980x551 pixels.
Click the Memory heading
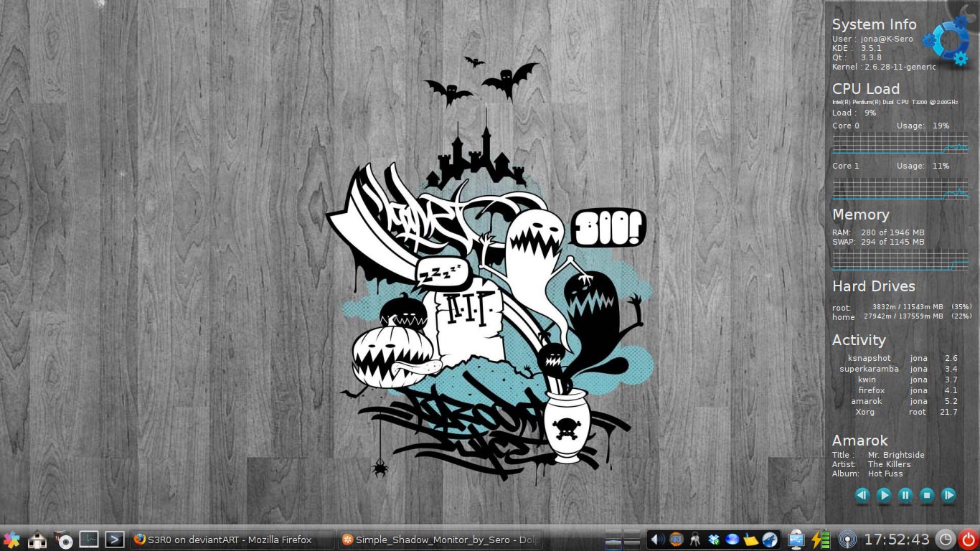860,215
